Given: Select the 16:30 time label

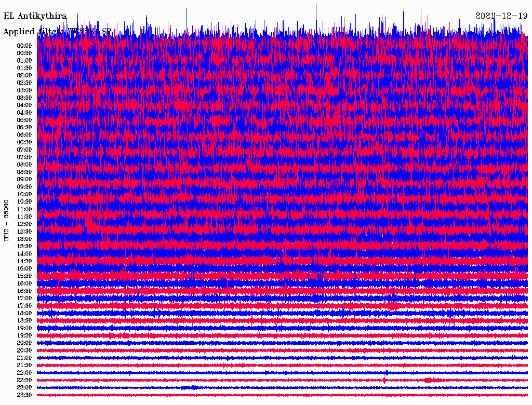Looking at the screenshot, I should 24,291.
